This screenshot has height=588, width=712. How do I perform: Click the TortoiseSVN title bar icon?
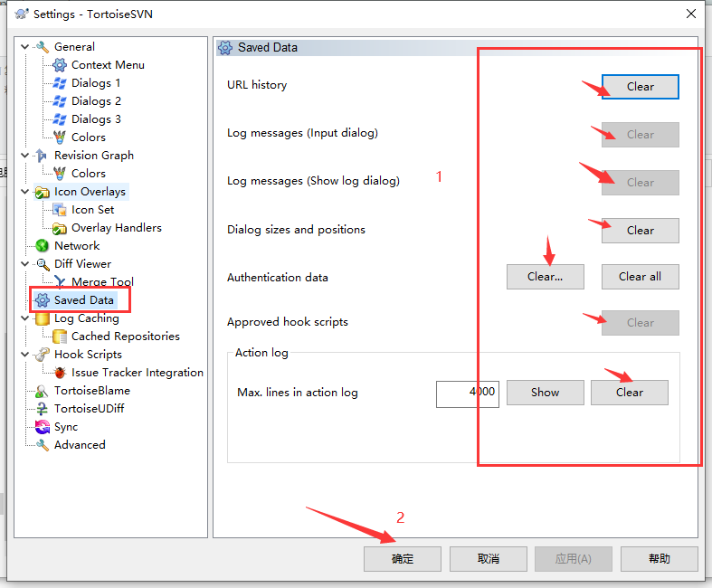point(22,14)
